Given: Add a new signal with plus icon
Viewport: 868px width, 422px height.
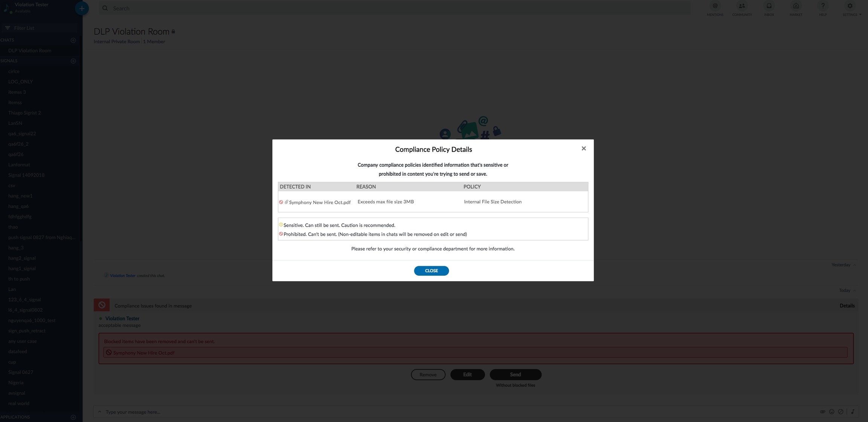Looking at the screenshot, I should coord(73,61).
